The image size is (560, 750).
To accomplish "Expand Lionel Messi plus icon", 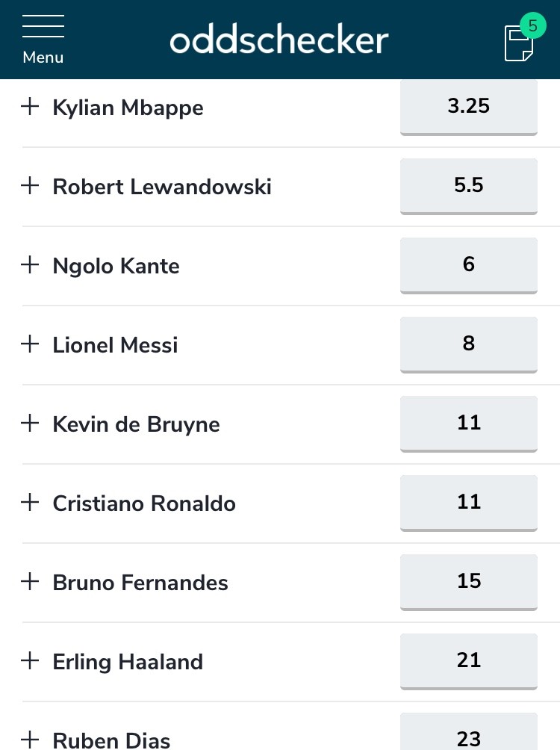I will click(x=30, y=344).
